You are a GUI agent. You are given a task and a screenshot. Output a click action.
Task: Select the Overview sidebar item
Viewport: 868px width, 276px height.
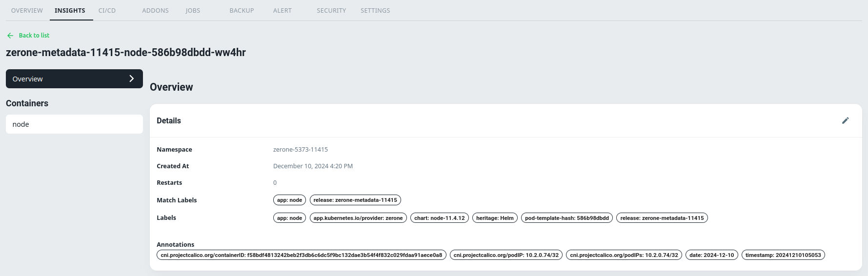pyautogui.click(x=74, y=79)
